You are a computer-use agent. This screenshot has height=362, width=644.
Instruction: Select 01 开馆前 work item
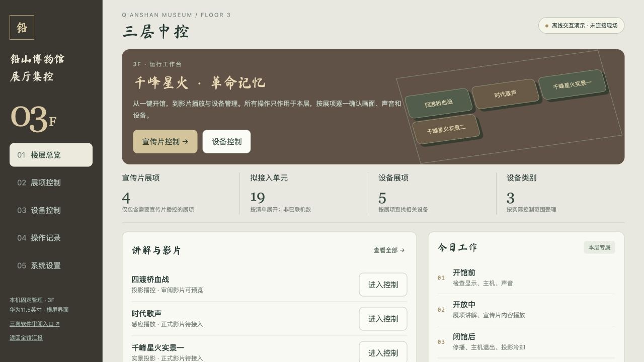click(526, 278)
